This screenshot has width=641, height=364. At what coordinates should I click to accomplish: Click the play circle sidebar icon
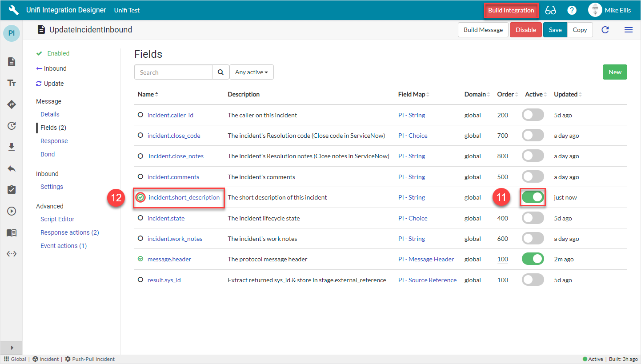(12, 211)
